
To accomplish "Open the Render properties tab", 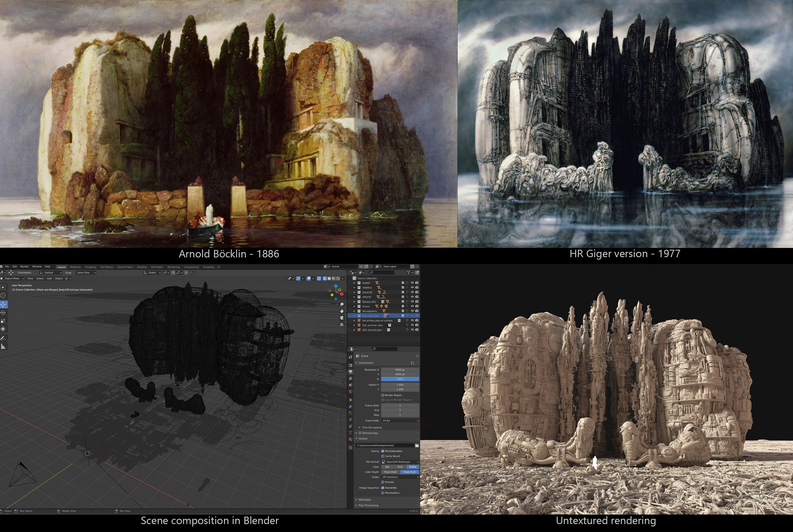I will [x=351, y=365].
